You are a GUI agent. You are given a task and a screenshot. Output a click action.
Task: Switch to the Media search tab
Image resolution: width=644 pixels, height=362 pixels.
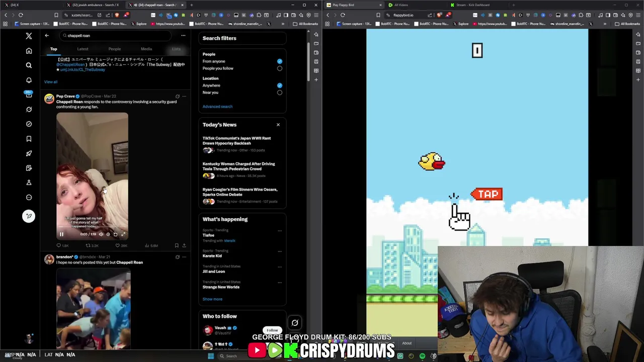click(146, 49)
